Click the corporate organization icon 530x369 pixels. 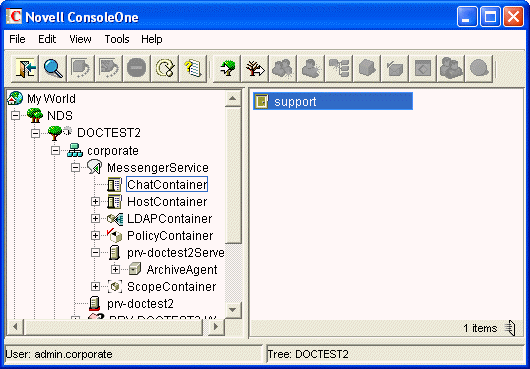click(x=75, y=150)
